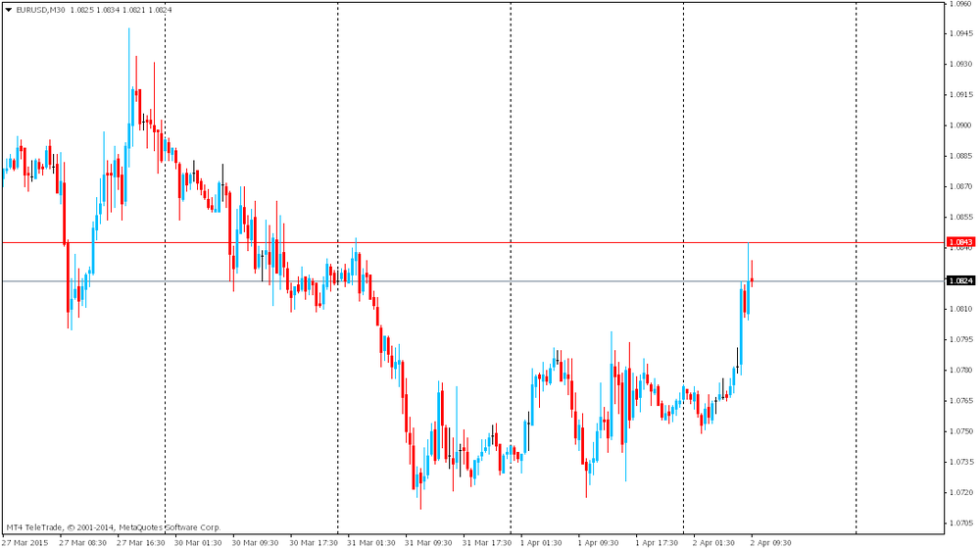Click the 2 Apr 09:30 time label
Viewport: 980px width, 550px height.
tap(770, 542)
